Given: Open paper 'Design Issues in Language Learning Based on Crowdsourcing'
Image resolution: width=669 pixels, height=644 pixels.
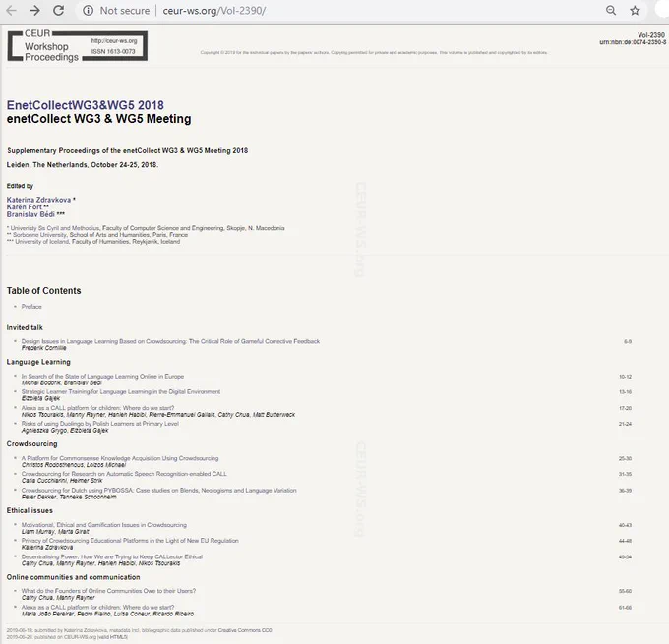Looking at the screenshot, I should pyautogui.click(x=170, y=341).
